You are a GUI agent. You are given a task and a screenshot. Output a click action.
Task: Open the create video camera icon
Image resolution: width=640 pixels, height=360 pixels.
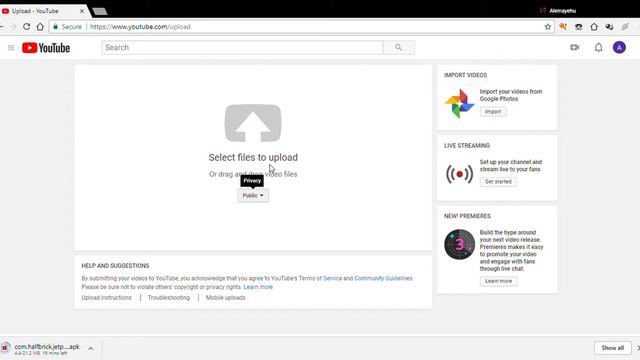(575, 47)
